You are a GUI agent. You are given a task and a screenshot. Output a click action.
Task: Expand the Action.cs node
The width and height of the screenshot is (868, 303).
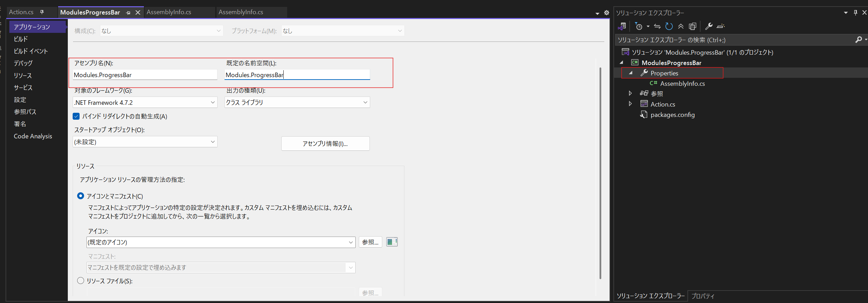point(630,104)
